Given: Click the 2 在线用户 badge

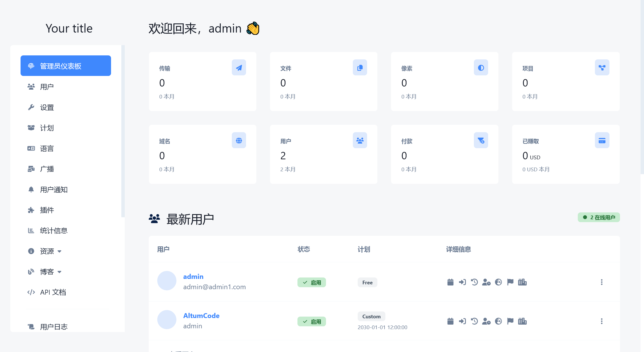Looking at the screenshot, I should point(599,217).
